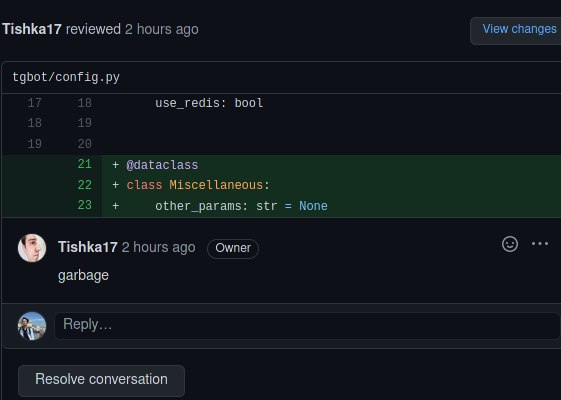Select added line number 23
This screenshot has height=400, width=561.
[x=84, y=205]
